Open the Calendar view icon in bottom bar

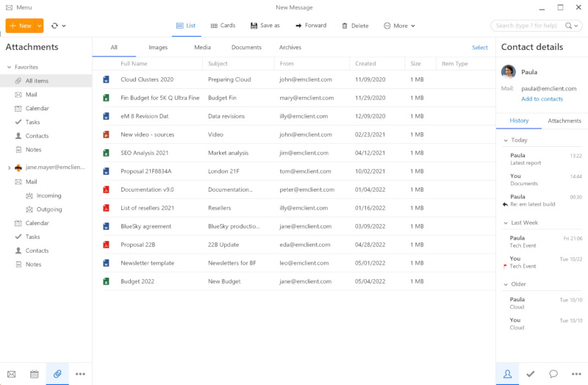point(34,374)
